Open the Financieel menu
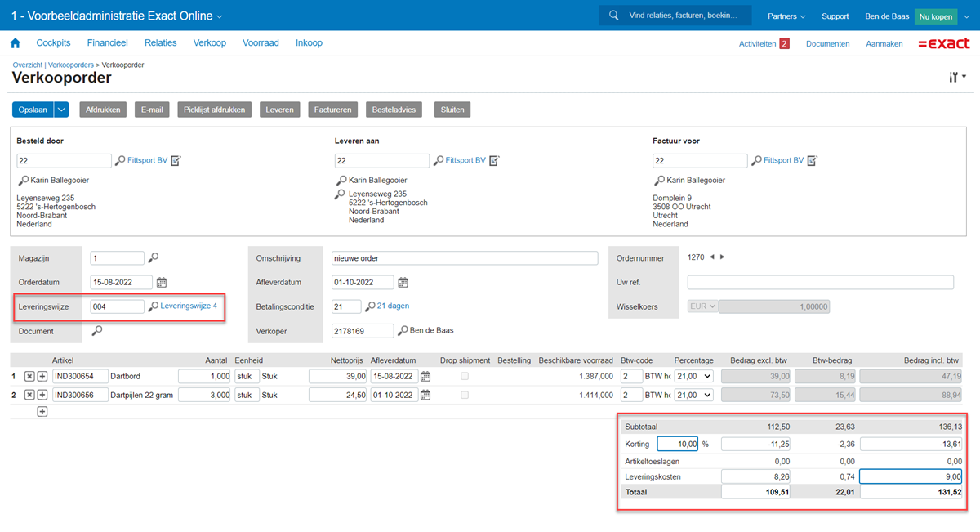The width and height of the screenshot is (980, 532). point(107,43)
